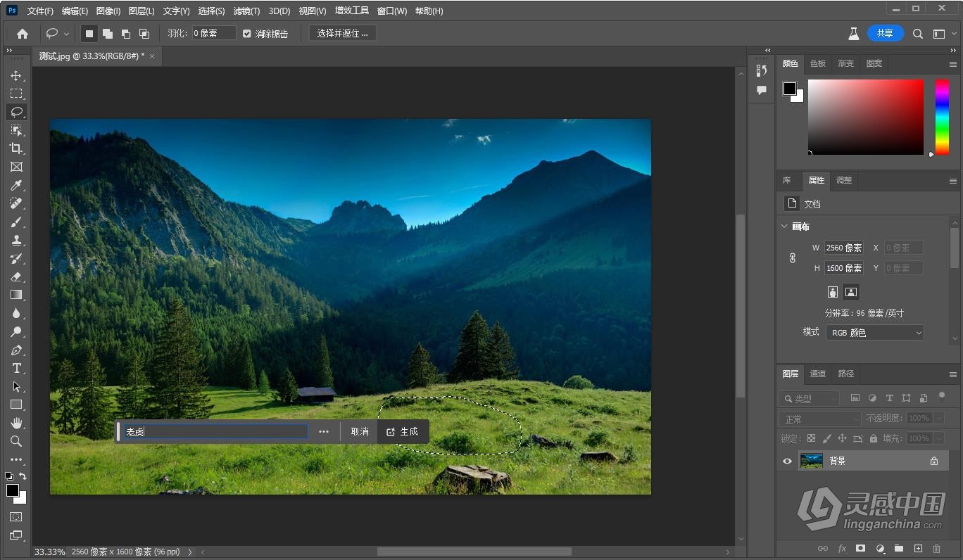Set canvas to portrait orientation
The image size is (963, 560).
pos(833,291)
